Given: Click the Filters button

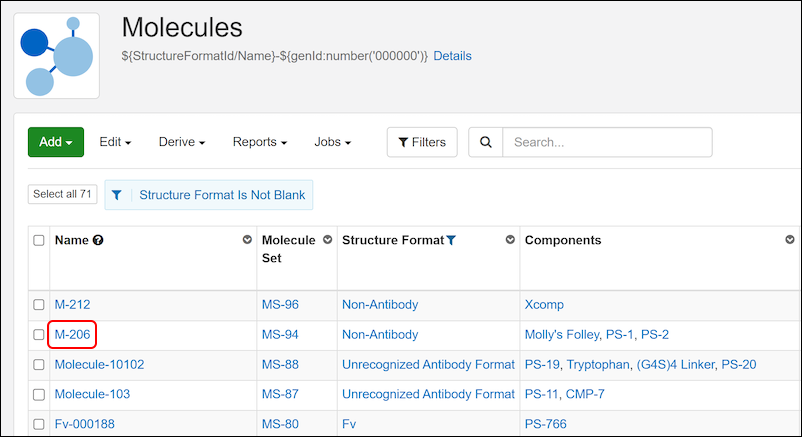Looking at the screenshot, I should tap(422, 142).
